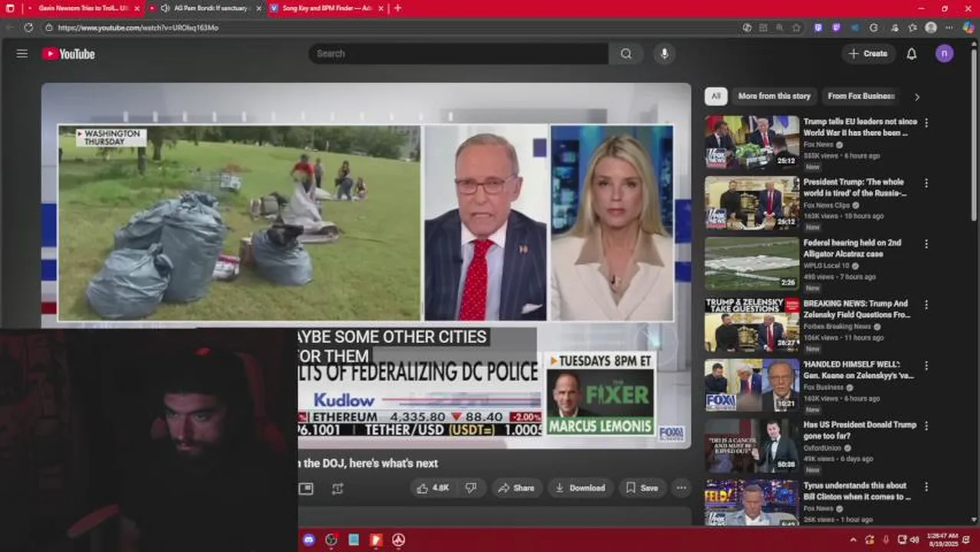Mute the 'AG Pam Bondi' tab speaker icon
Viewport: 980px width, 552px height.
pos(165,8)
